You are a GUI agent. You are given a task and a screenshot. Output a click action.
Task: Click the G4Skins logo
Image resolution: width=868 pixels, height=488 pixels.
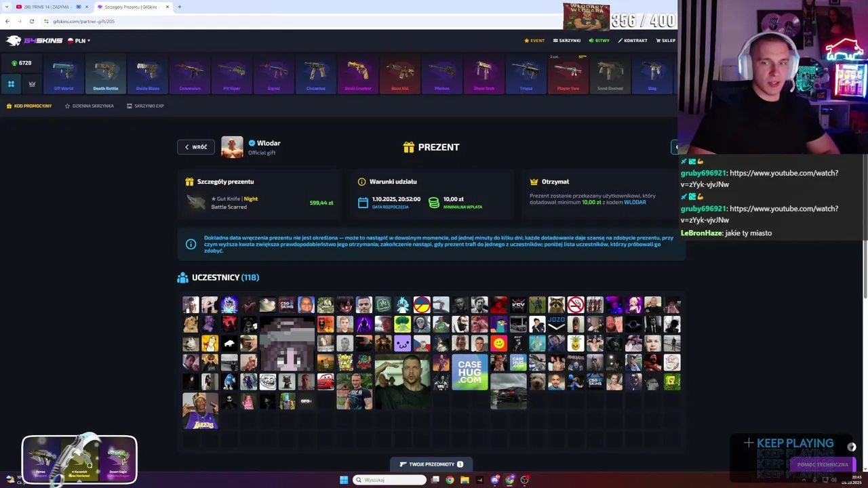pyautogui.click(x=34, y=41)
